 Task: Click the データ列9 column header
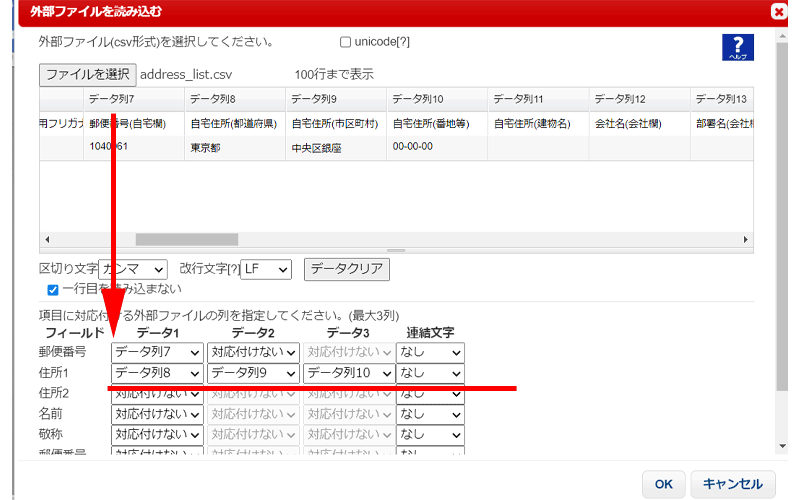pos(336,99)
